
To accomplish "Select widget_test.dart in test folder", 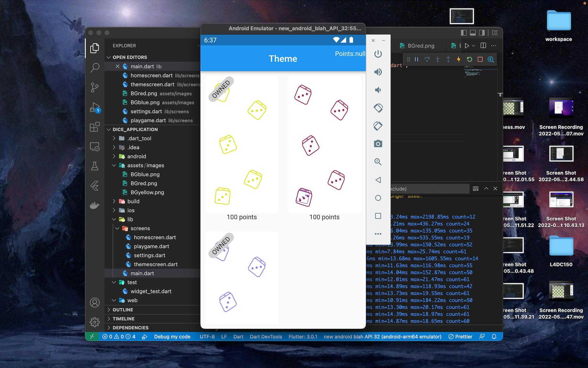I will tap(152, 291).
